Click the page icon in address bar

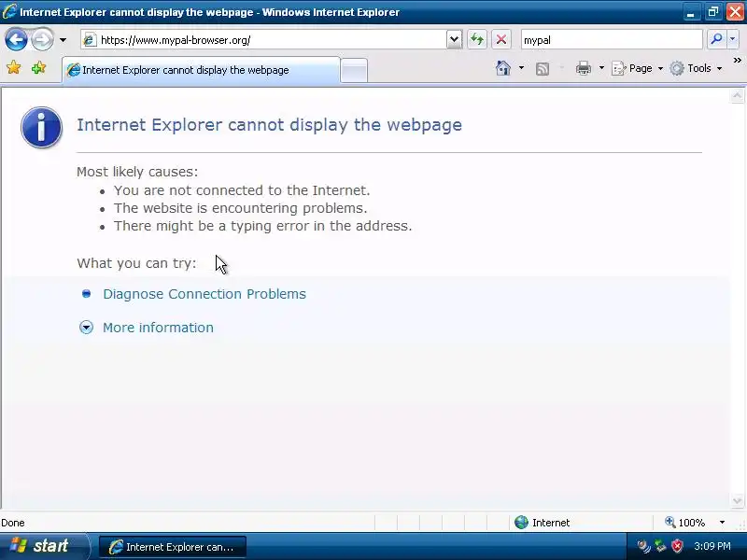[x=89, y=40]
